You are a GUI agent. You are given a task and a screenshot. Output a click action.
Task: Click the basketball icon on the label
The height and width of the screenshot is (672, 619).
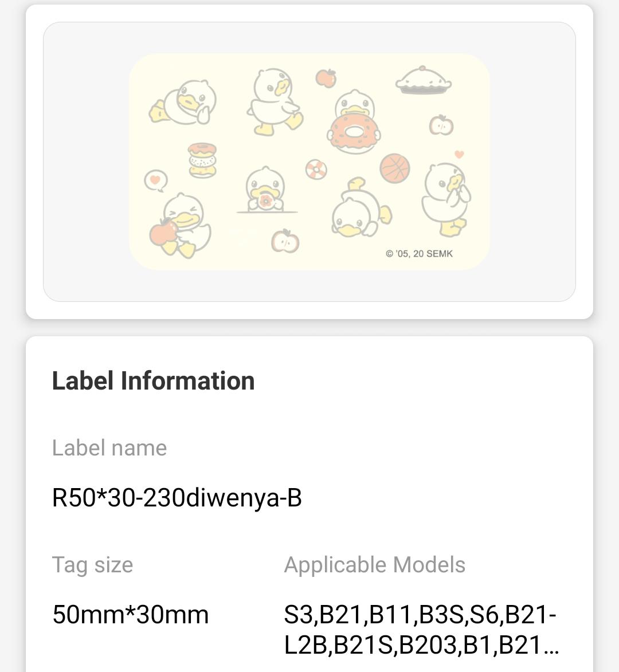point(394,168)
